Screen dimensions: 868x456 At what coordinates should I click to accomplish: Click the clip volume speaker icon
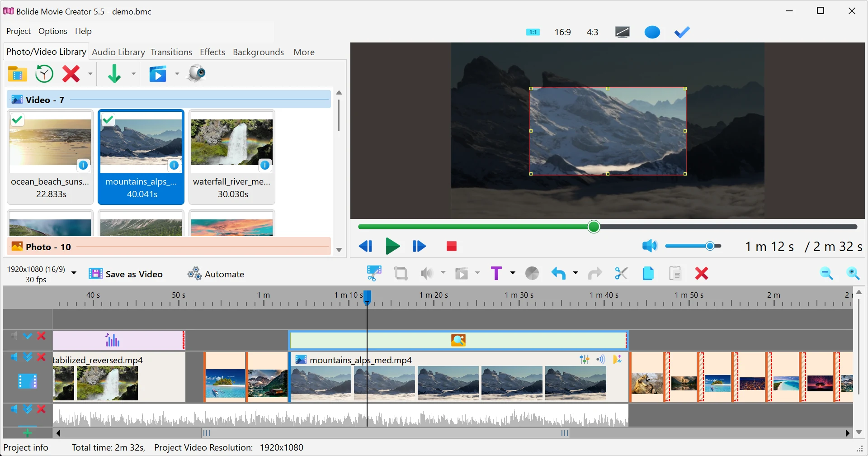click(427, 273)
